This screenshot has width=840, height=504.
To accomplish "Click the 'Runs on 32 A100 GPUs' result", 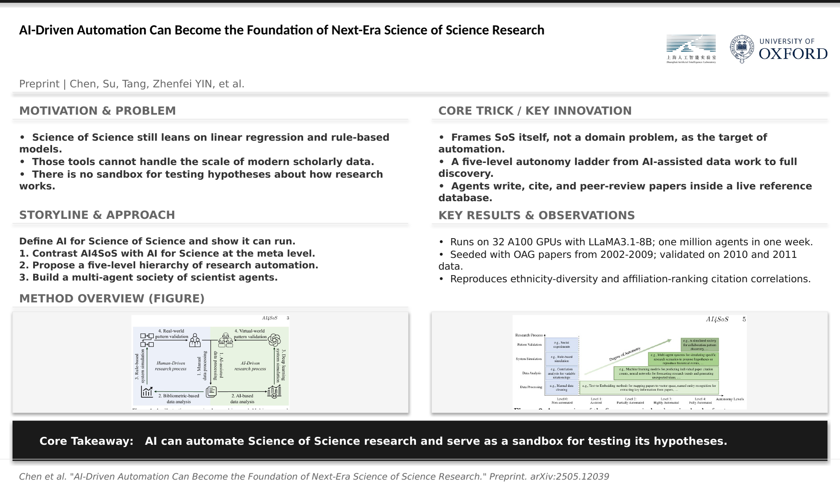I will [626, 242].
